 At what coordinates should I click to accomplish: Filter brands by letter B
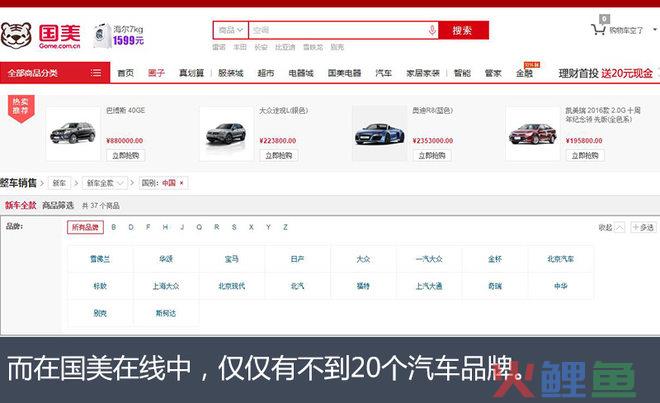114,227
